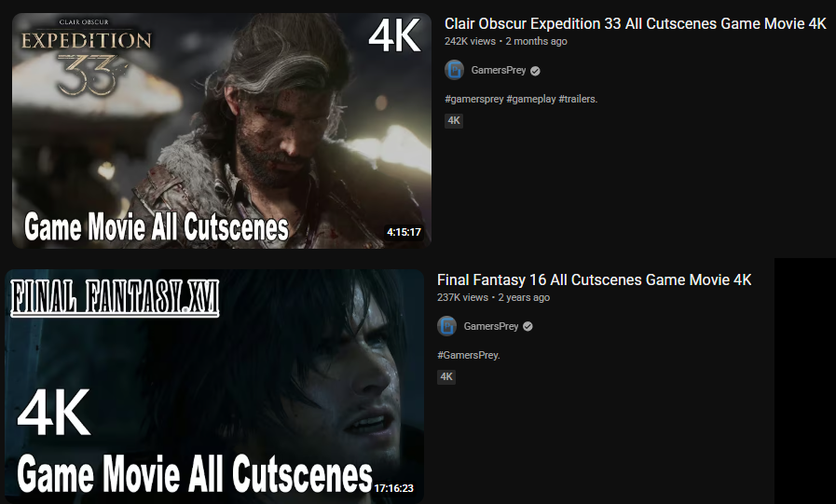836x504 pixels.
Task: Visit GamersPrey channel name on first result
Action: tap(499, 70)
